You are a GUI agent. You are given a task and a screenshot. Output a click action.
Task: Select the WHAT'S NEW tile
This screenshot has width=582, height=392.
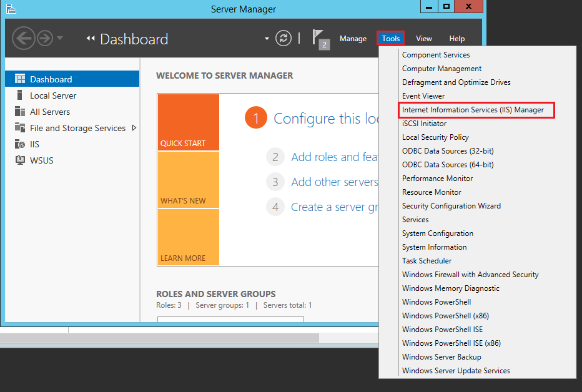click(188, 180)
